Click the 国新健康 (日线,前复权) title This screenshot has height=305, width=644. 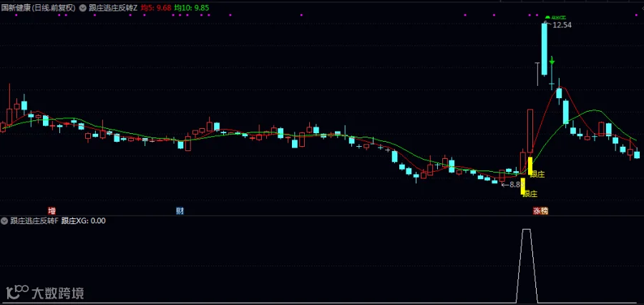point(38,7)
